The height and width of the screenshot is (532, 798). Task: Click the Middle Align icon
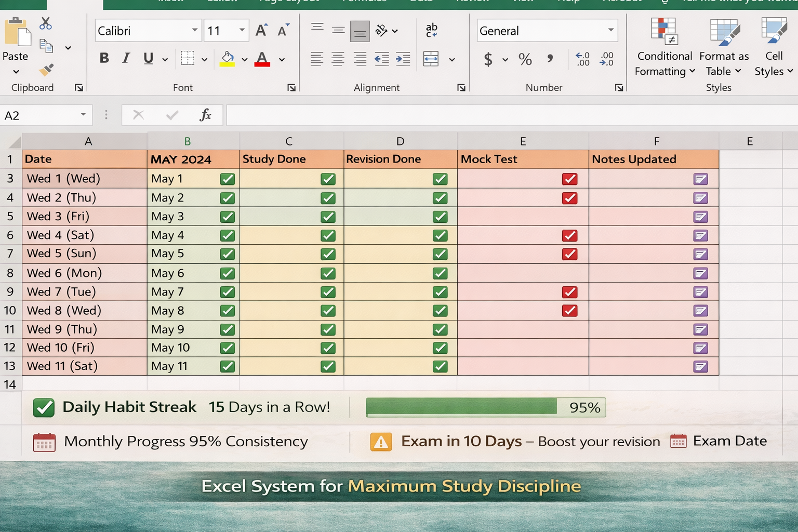pyautogui.click(x=338, y=31)
